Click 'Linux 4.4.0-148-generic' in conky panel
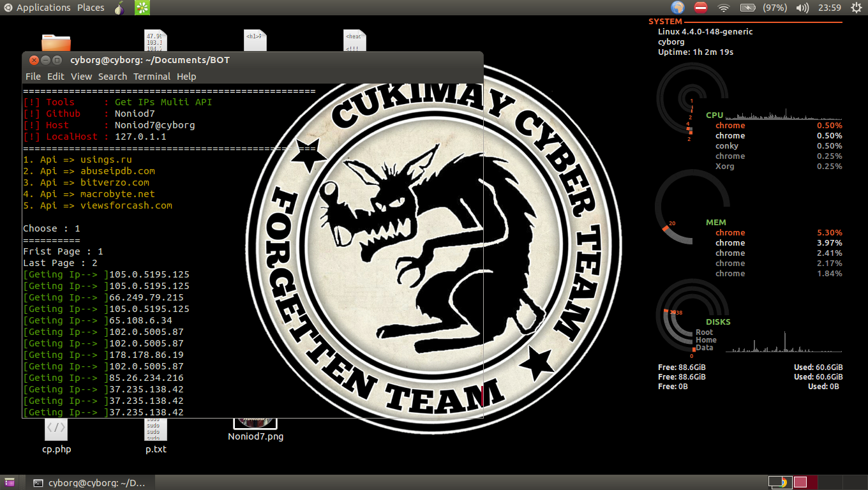Viewport: 868px width, 490px height. [x=705, y=32]
